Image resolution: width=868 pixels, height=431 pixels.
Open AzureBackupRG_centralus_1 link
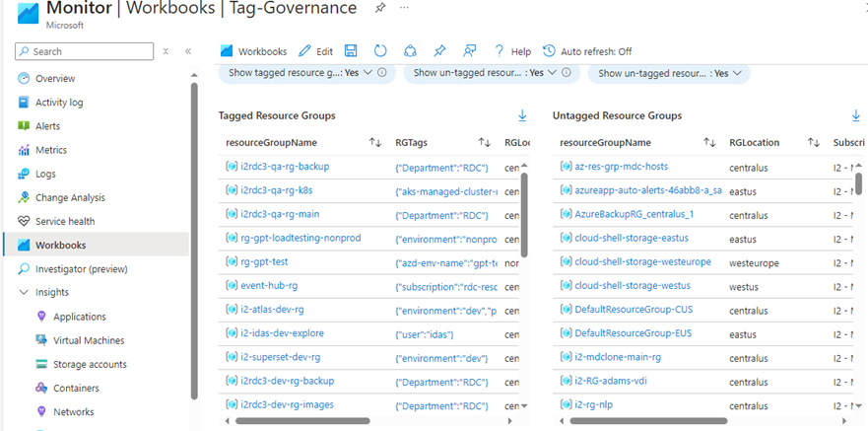tap(634, 214)
